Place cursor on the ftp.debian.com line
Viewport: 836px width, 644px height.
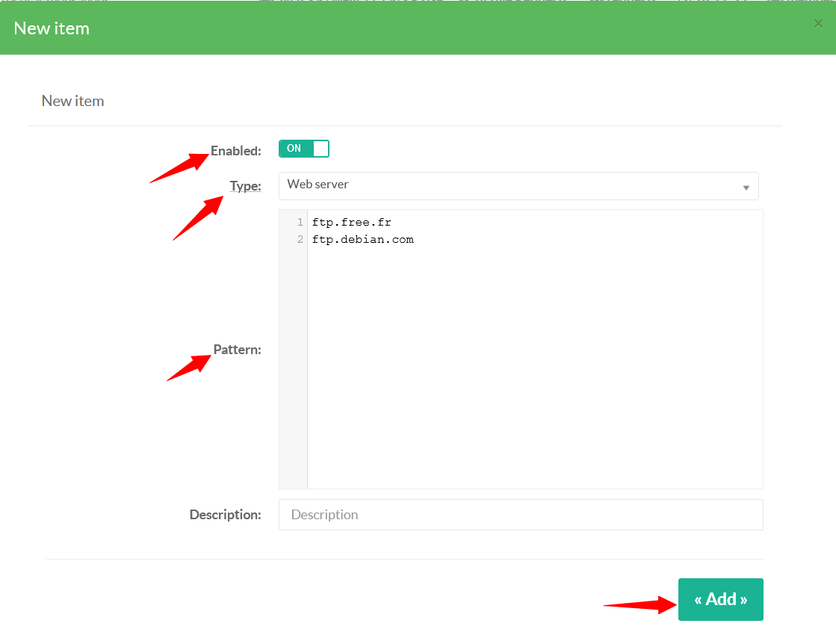pyautogui.click(x=363, y=240)
